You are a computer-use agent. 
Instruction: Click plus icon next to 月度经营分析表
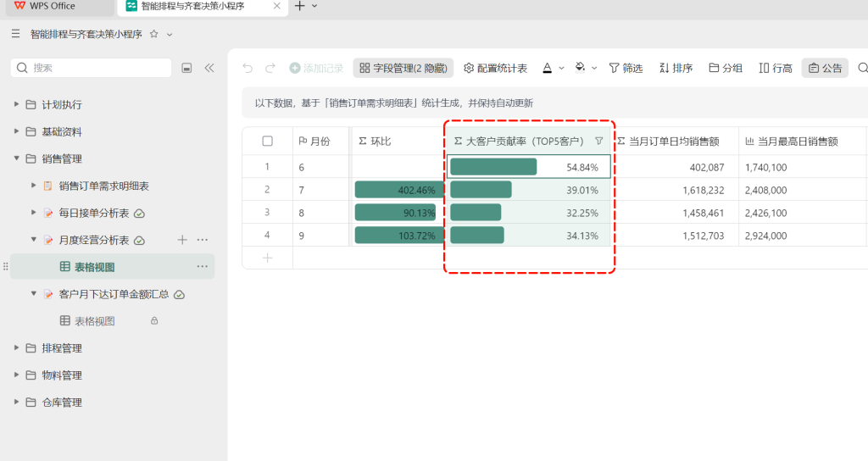click(182, 240)
